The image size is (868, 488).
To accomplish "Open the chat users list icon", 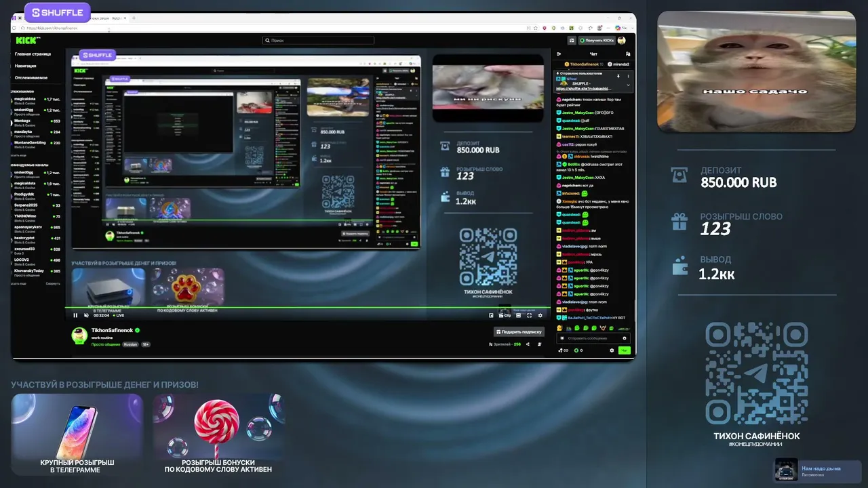I will pyautogui.click(x=628, y=54).
